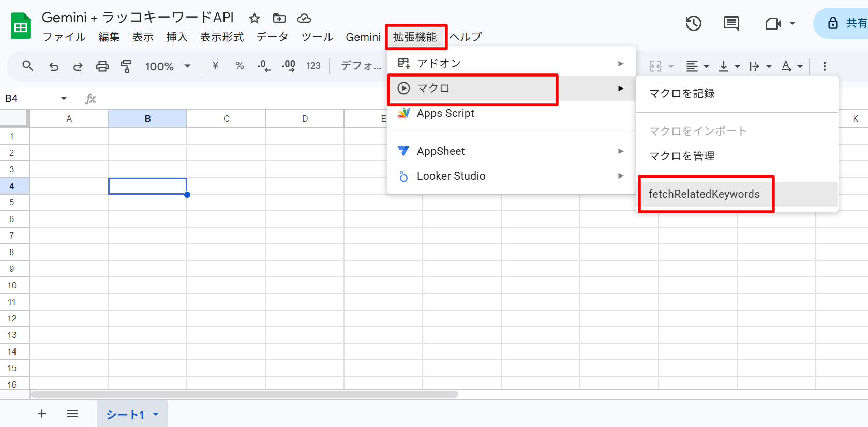Open the 表示 menu
868x427 pixels.
[x=143, y=37]
